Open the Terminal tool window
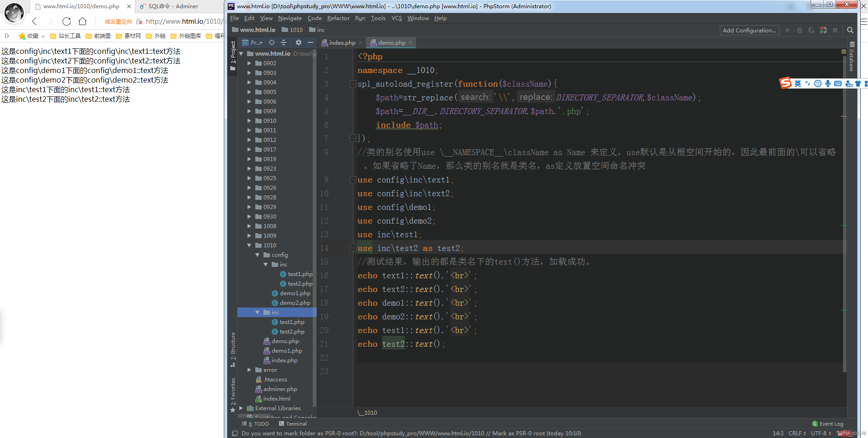This screenshot has height=438, width=868. [x=293, y=424]
